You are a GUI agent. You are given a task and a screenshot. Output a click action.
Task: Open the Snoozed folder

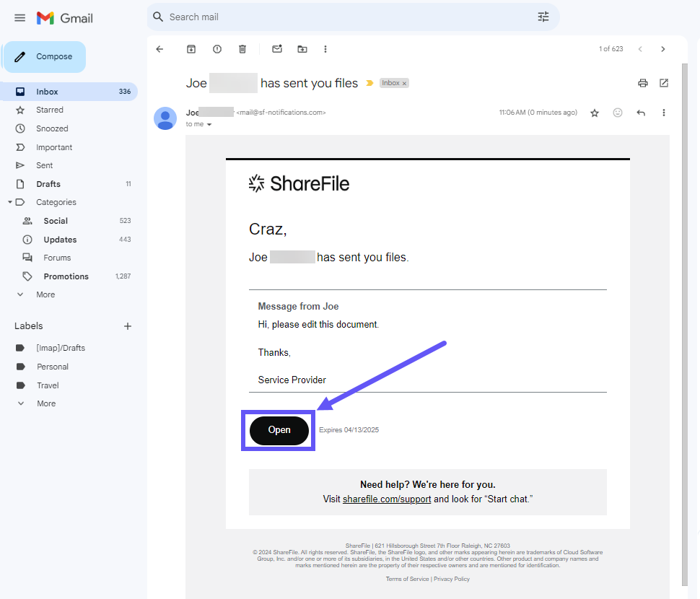(x=69, y=128)
